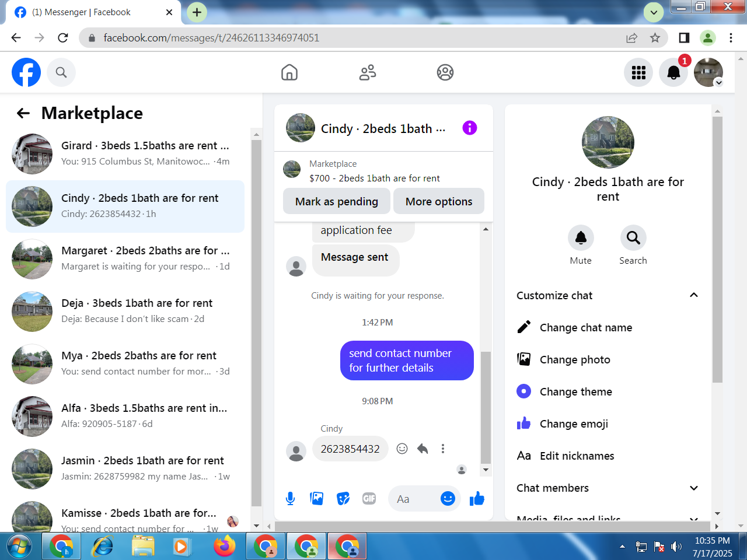The width and height of the screenshot is (747, 560).
Task: Share this page icon in address bar
Action: point(631,38)
